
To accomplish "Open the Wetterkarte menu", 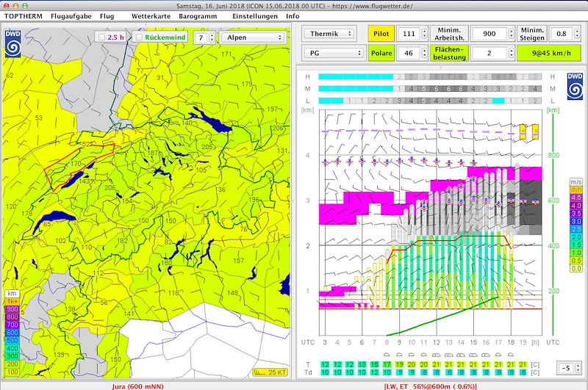I will click(x=151, y=16).
